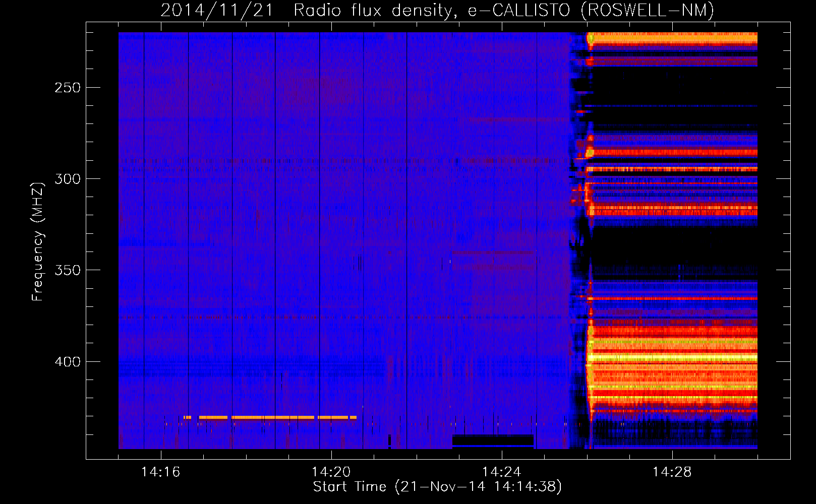The height and width of the screenshot is (504, 816).
Task: Click the date "2014/11/21" in the title
Action: [x=217, y=10]
